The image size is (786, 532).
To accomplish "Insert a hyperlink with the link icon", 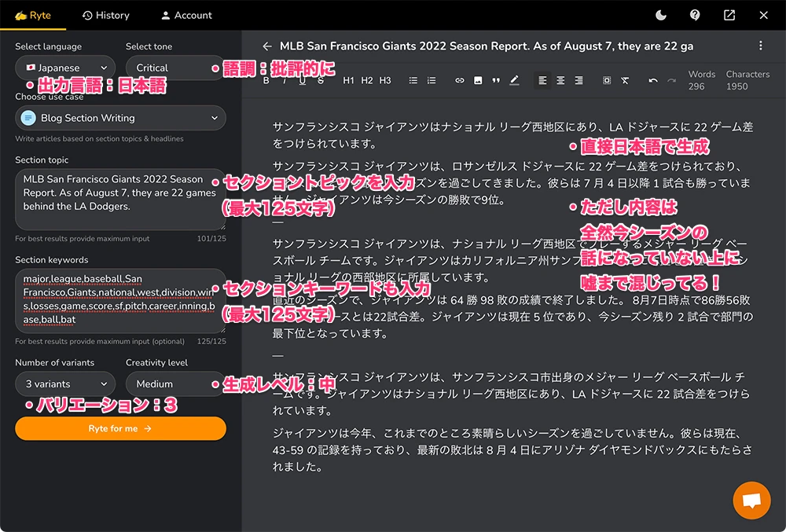I will 460,80.
